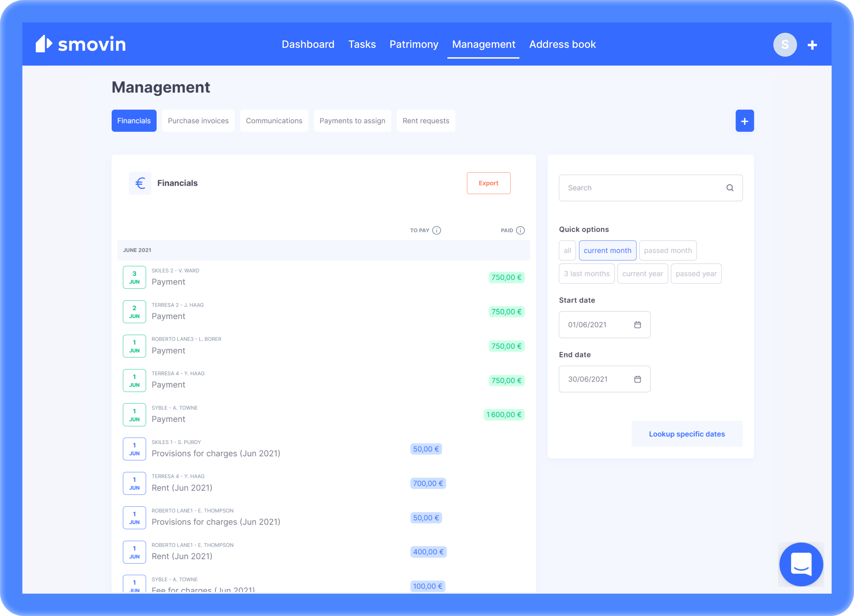Click the search magnifier icon
This screenshot has height=616, width=854.
click(x=730, y=188)
